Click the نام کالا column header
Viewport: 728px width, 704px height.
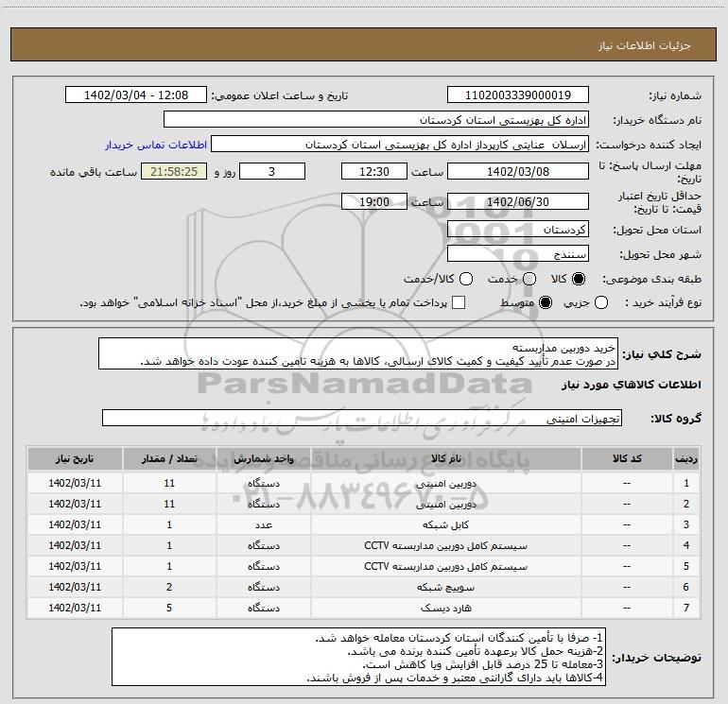coord(445,458)
